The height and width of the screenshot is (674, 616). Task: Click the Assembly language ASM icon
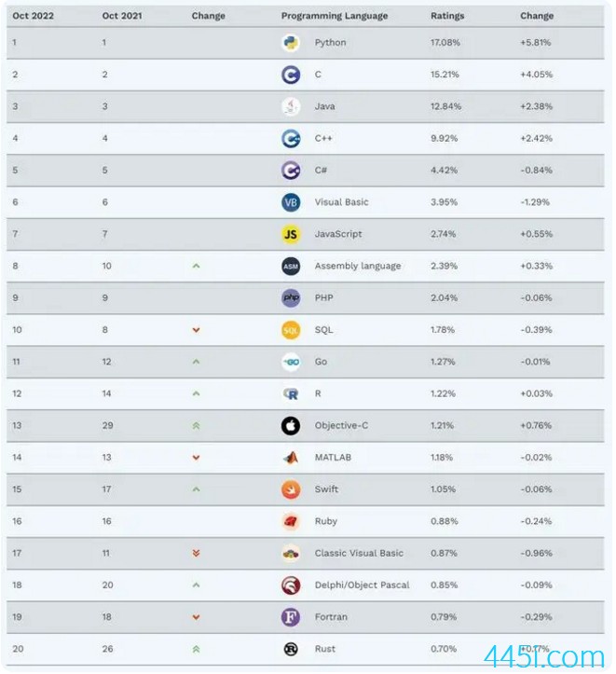pos(291,267)
